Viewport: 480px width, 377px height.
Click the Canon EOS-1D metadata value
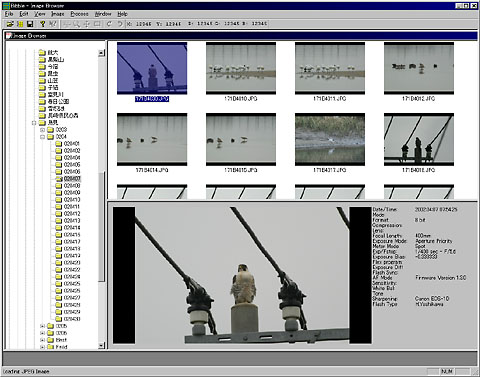point(432,299)
